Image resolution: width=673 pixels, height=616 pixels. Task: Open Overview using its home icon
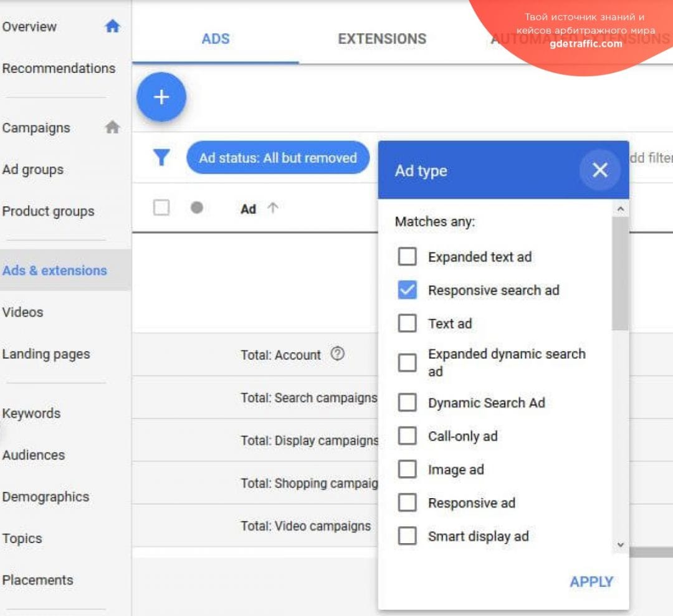coord(113,26)
